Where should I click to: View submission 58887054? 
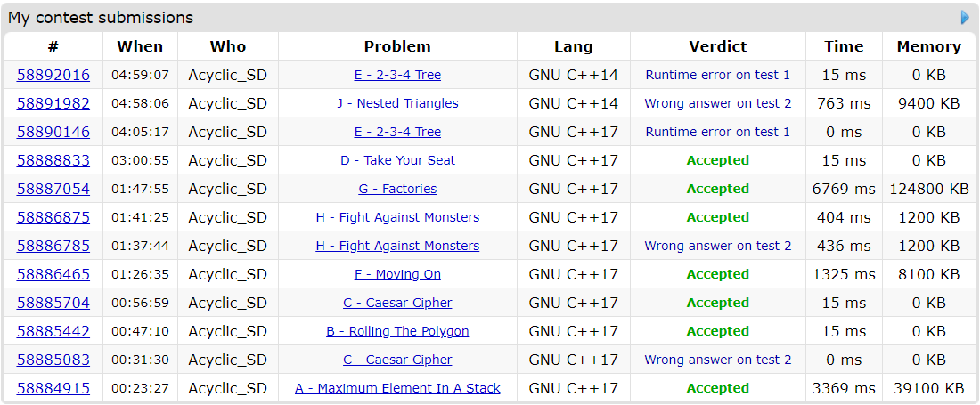coord(53,189)
